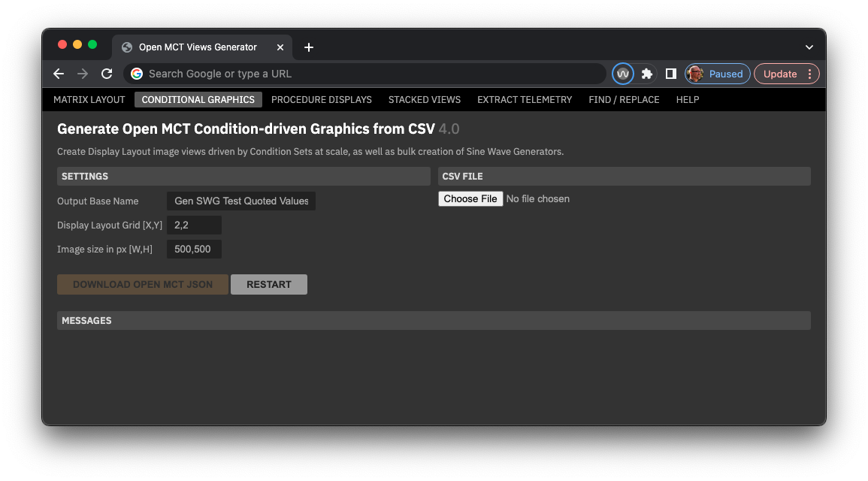
Task: Click the CSV File section header
Action: click(625, 176)
